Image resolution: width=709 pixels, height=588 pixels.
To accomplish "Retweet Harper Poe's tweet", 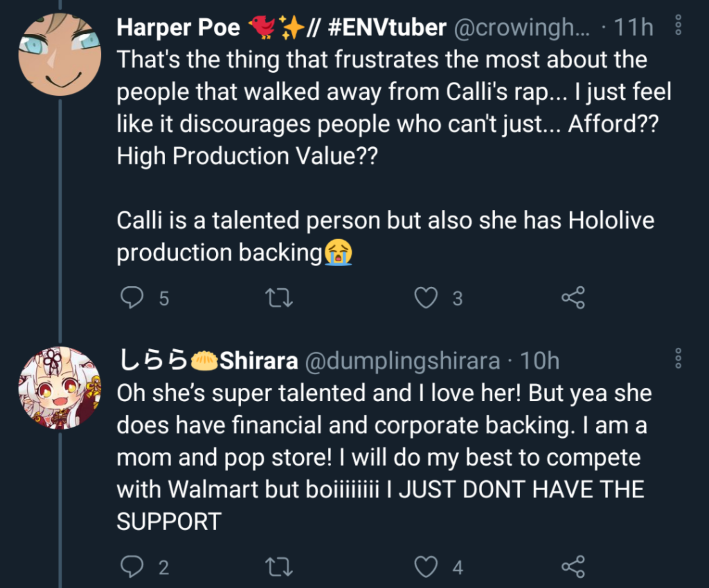I will click(x=279, y=298).
